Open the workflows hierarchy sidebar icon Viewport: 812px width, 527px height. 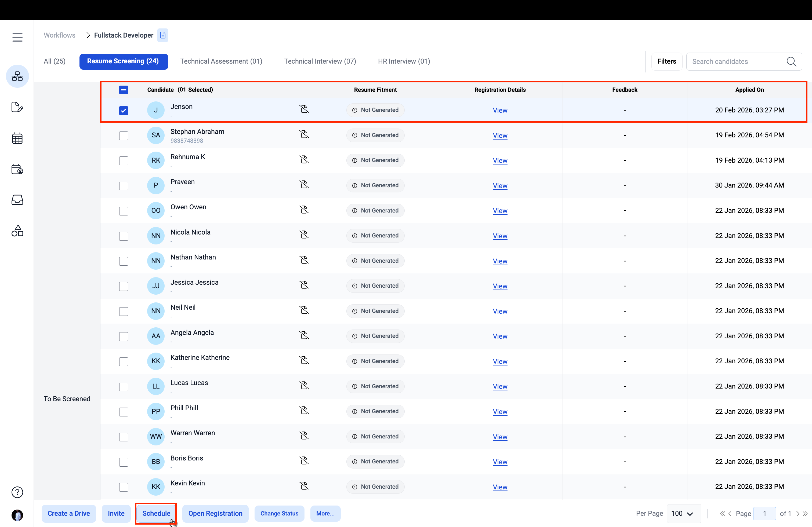pos(17,76)
